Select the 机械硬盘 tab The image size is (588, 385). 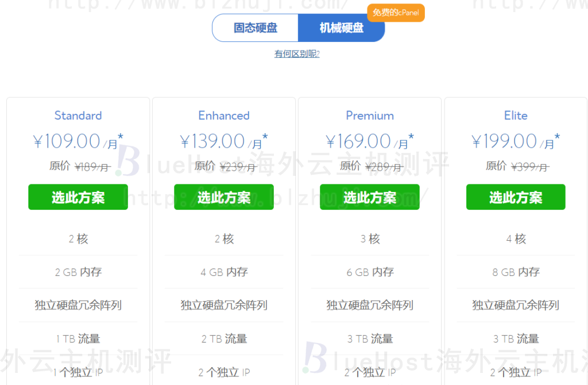tap(341, 28)
